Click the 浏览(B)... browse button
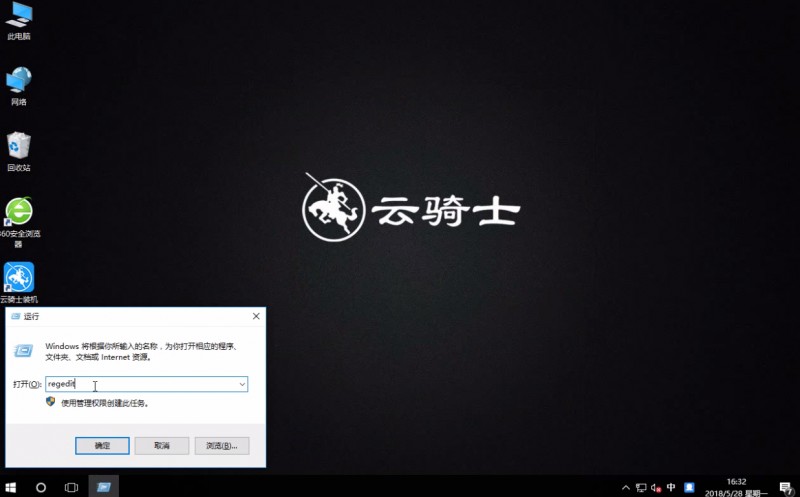This screenshot has width=800, height=497. click(x=222, y=445)
